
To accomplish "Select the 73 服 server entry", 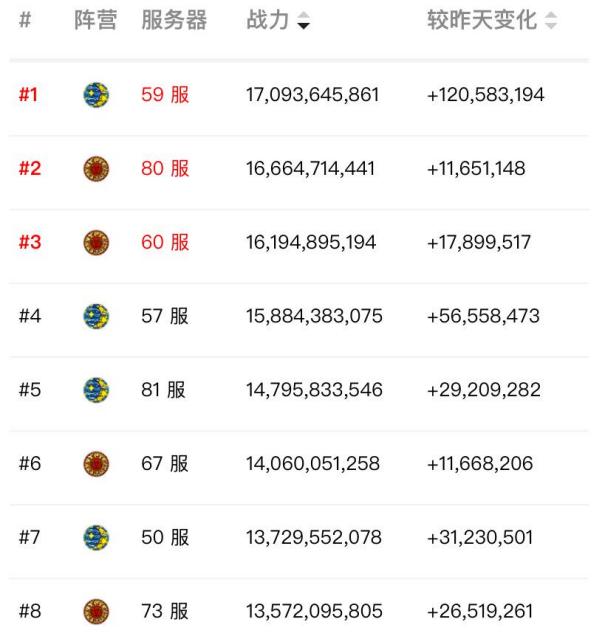I will coord(164,611).
